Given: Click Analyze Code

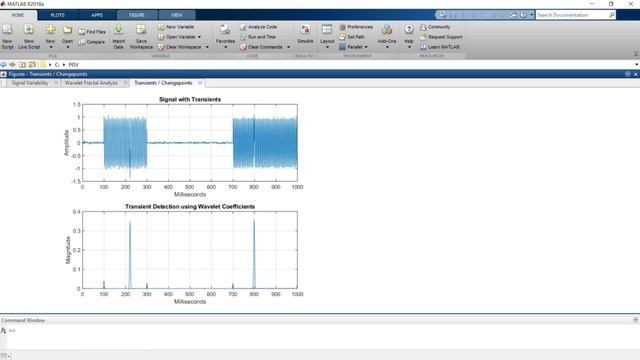Looking at the screenshot, I should 258,27.
